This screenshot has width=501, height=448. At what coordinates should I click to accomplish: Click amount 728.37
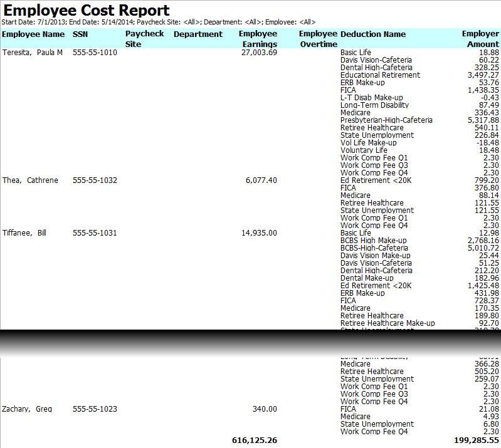pos(487,301)
